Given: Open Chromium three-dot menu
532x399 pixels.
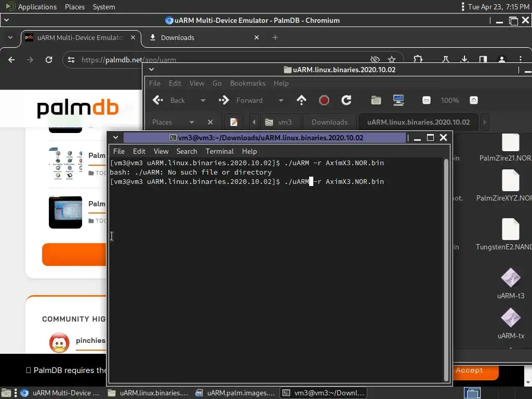Looking at the screenshot, I should (x=521, y=59).
